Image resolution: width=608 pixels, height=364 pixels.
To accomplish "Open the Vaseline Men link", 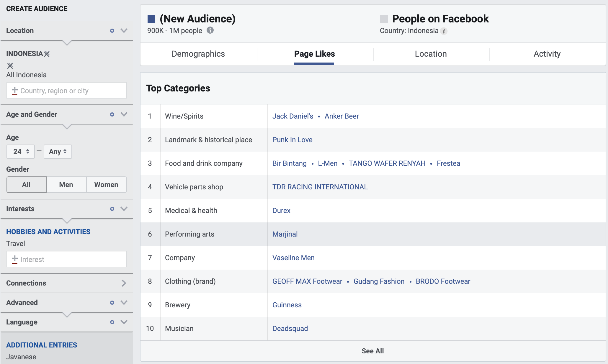I will click(x=293, y=258).
